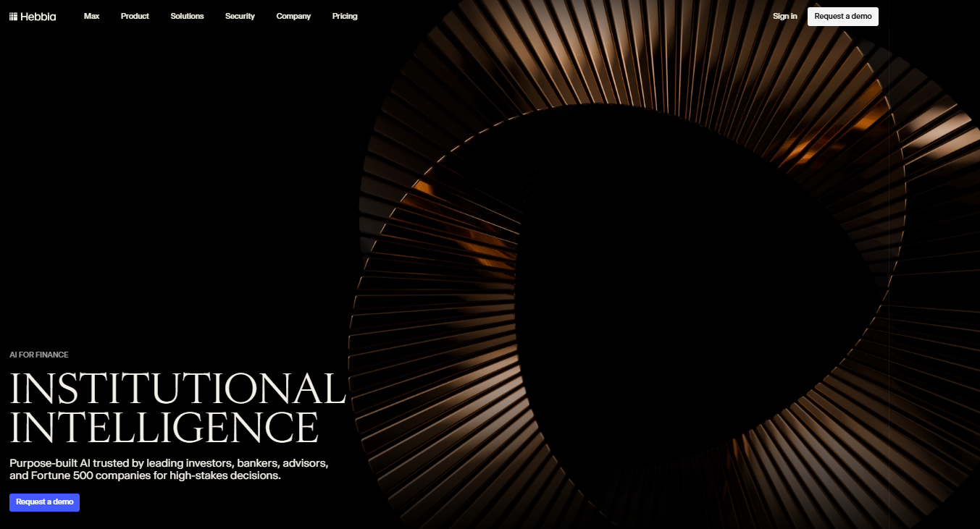Open the Solutions navigation menu
The height and width of the screenshot is (529, 980).
[187, 16]
